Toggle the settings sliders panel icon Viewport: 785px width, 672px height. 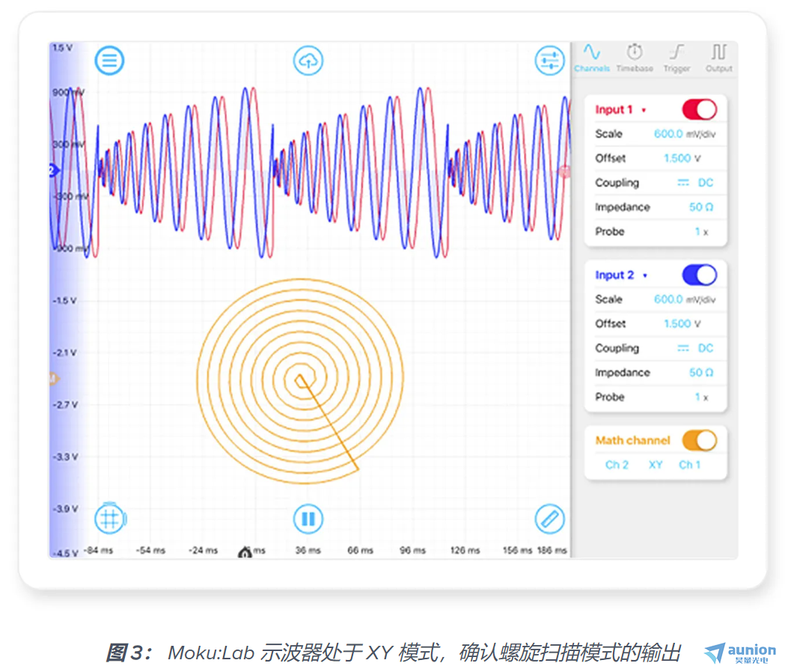click(550, 61)
